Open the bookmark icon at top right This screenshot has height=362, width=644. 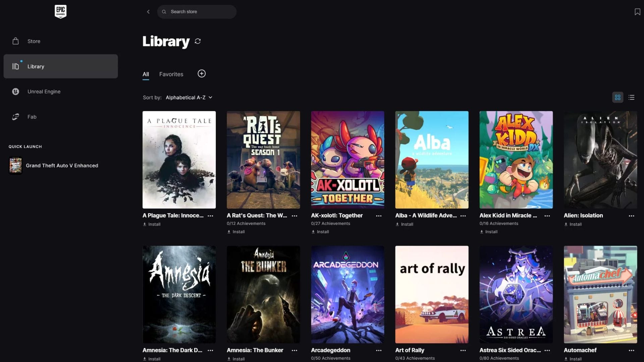coord(637,12)
